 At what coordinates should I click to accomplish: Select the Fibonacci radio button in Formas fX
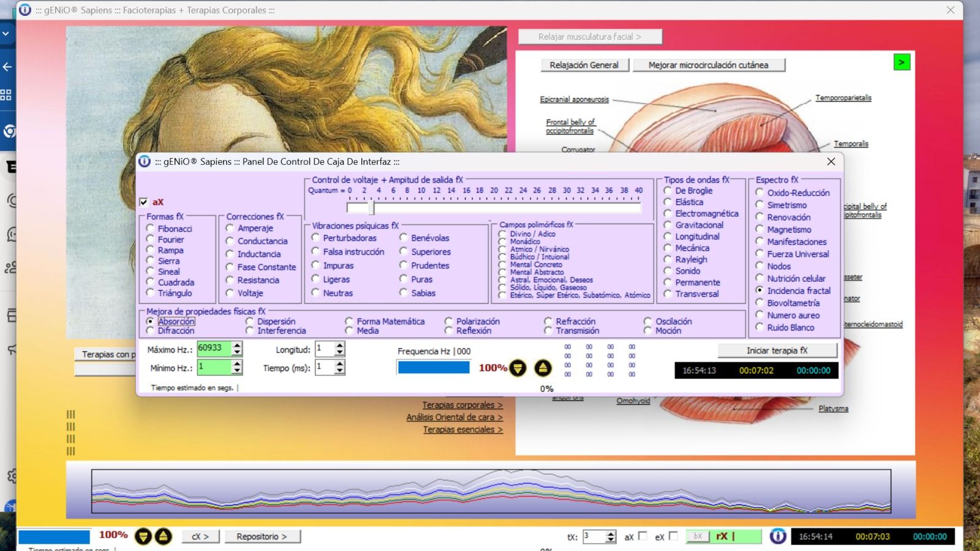pos(150,228)
